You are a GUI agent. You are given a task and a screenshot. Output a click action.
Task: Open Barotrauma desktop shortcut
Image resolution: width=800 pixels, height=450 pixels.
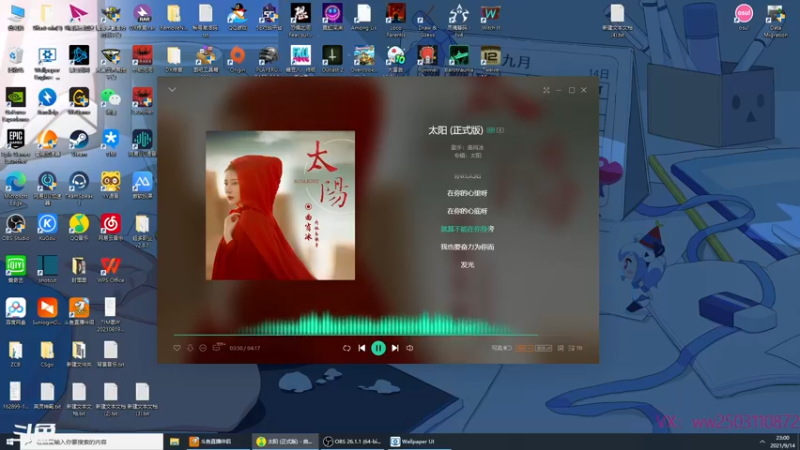[x=459, y=59]
